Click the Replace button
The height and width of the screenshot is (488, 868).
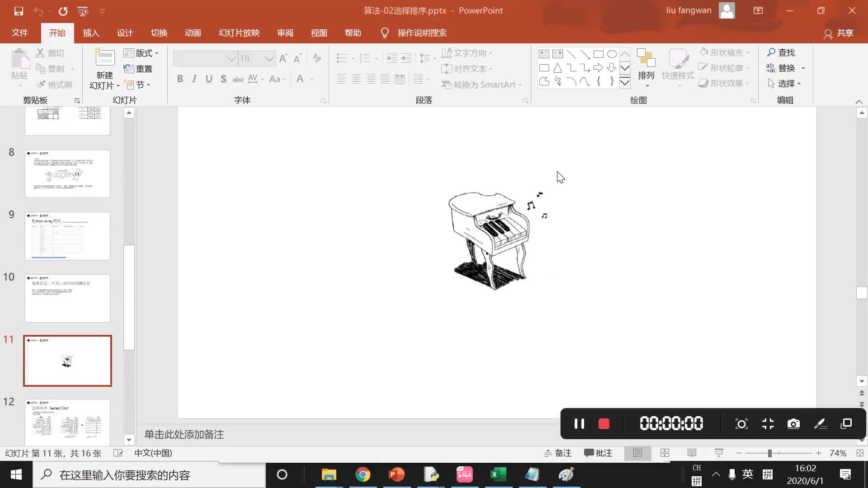point(781,68)
